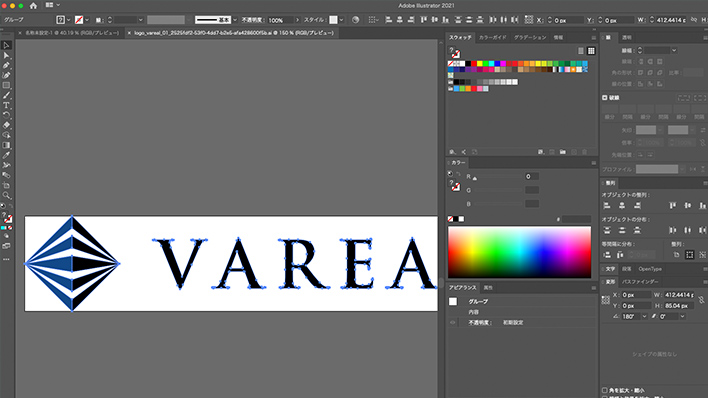Open Recolor Artwork wheel icon
The height and width of the screenshot is (398, 708).
coord(355,20)
